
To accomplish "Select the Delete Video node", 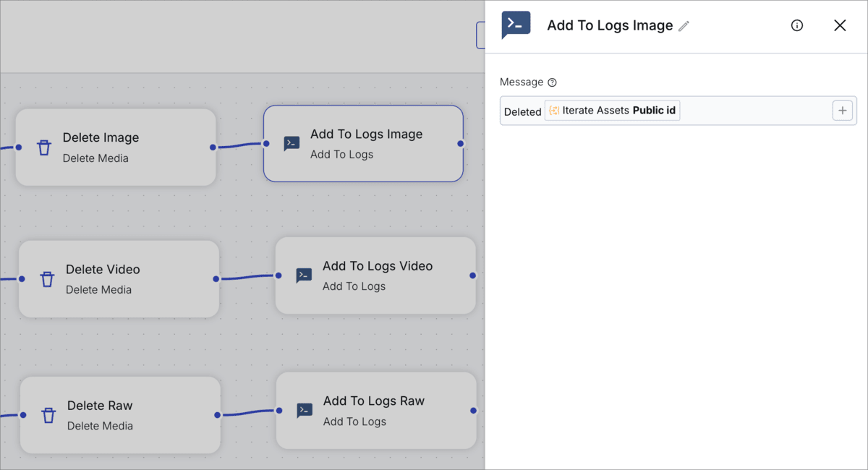I will [x=119, y=279].
